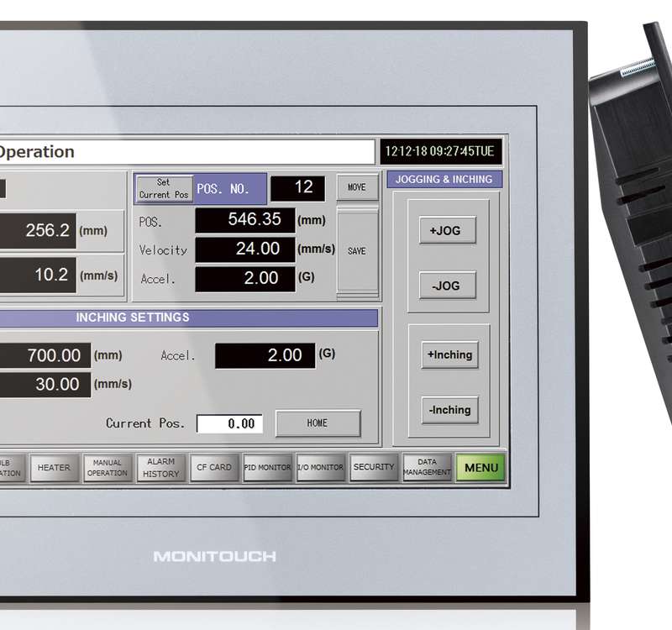Viewport: 672px width, 630px height.
Task: Tap the -Inching button
Action: (x=450, y=410)
